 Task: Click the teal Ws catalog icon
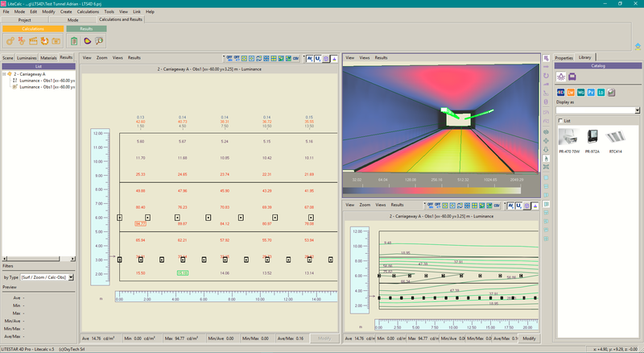pos(580,93)
